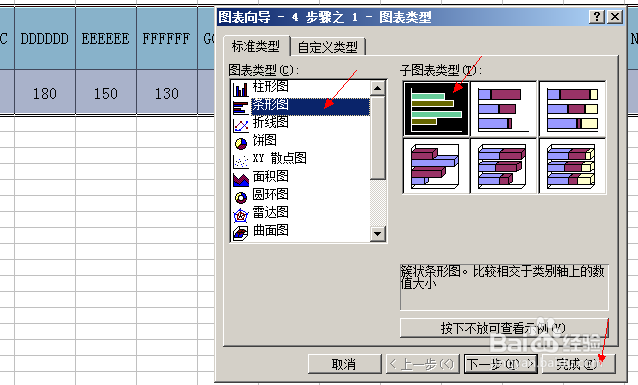The height and width of the screenshot is (385, 638).
Task: Switch to the 标准类型 tab
Action: pos(256,46)
